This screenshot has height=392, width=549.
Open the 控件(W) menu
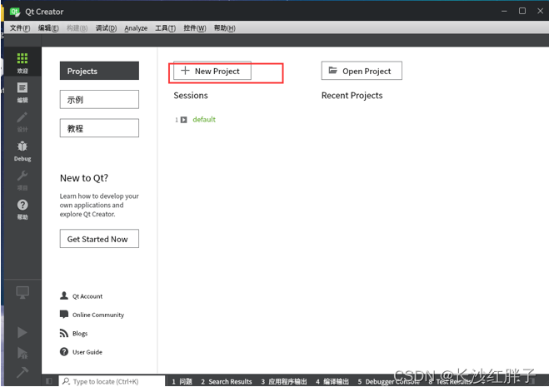click(195, 28)
